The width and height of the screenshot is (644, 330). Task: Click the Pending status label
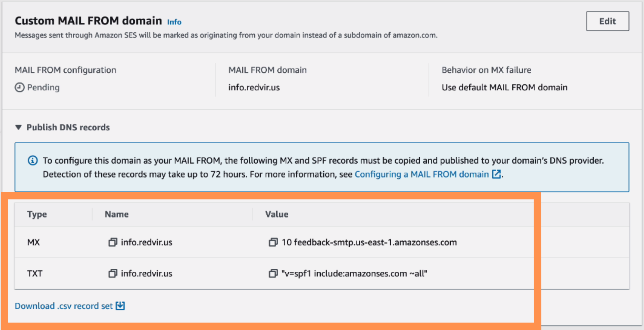click(43, 87)
